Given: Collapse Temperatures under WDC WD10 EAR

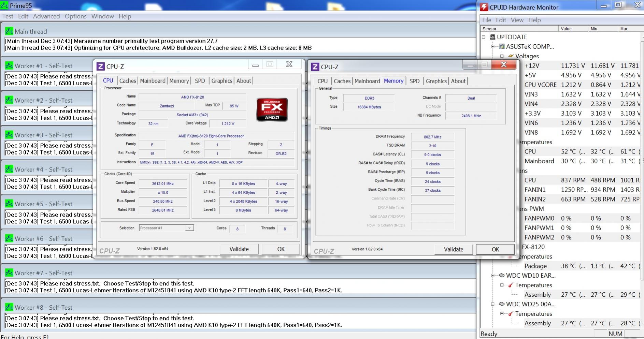Looking at the screenshot, I should pyautogui.click(x=502, y=285).
